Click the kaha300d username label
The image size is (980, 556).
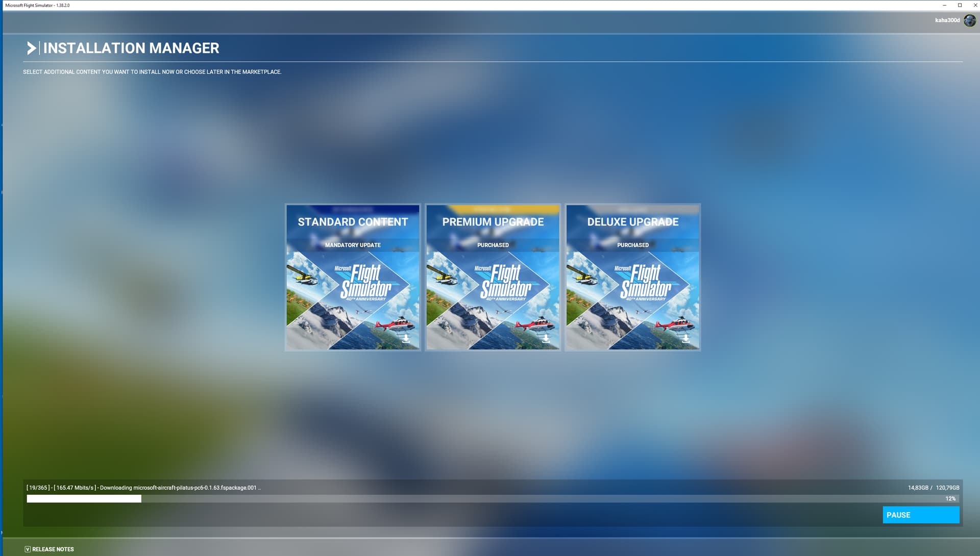click(x=945, y=20)
